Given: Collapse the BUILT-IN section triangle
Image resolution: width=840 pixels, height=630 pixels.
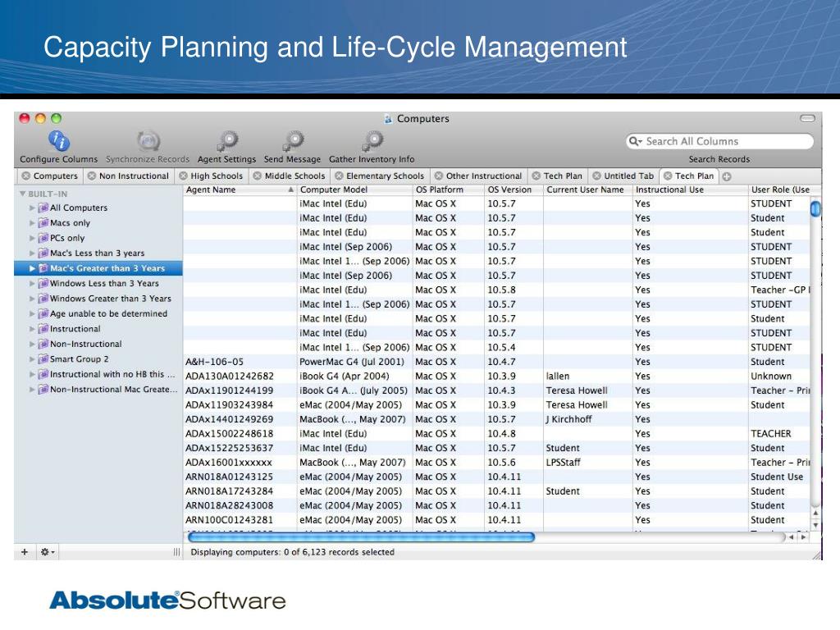Looking at the screenshot, I should (22, 194).
